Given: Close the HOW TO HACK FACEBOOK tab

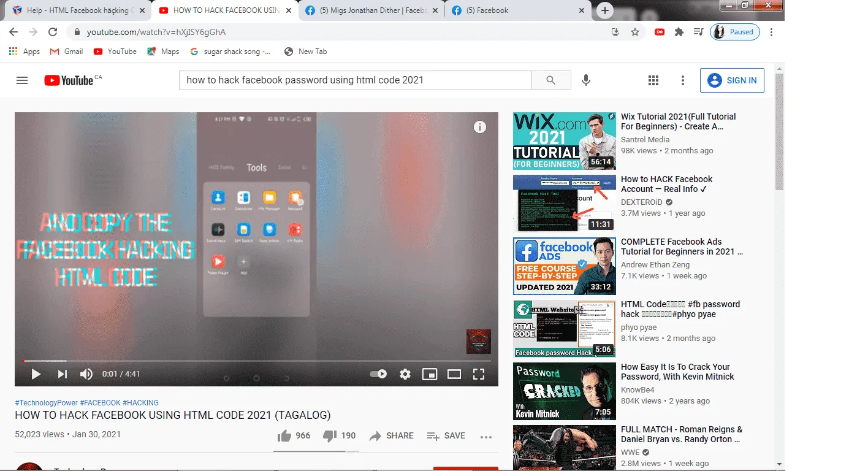Looking at the screenshot, I should tap(289, 10).
